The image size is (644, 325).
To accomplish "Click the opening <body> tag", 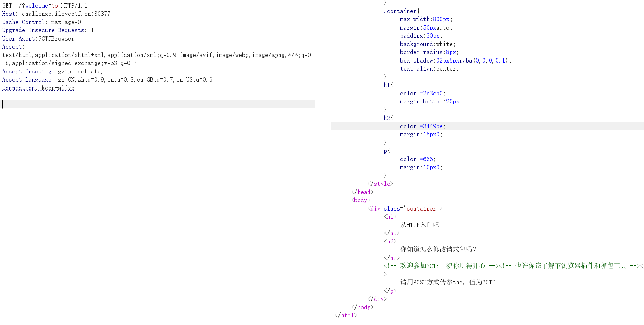I will click(x=361, y=200).
